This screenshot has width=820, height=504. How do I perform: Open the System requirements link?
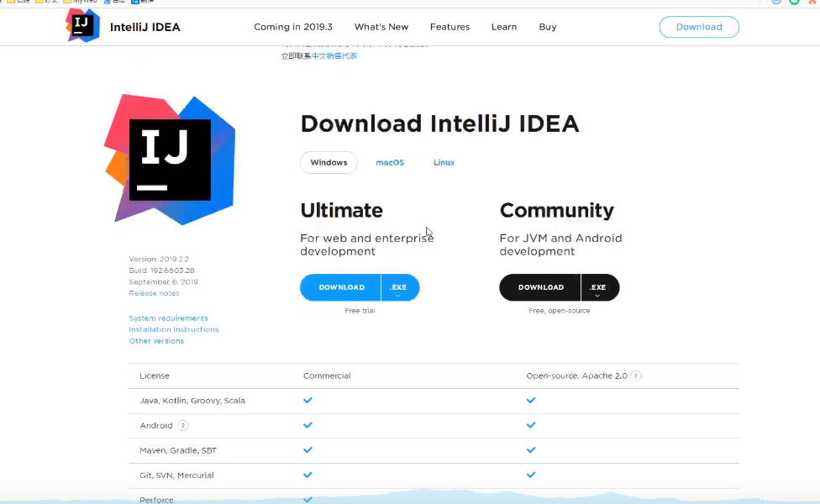click(168, 318)
